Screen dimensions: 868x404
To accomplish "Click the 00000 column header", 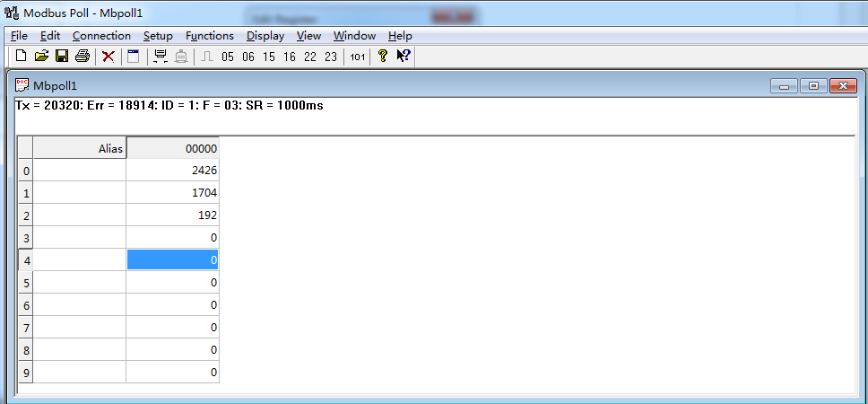I will (x=173, y=148).
